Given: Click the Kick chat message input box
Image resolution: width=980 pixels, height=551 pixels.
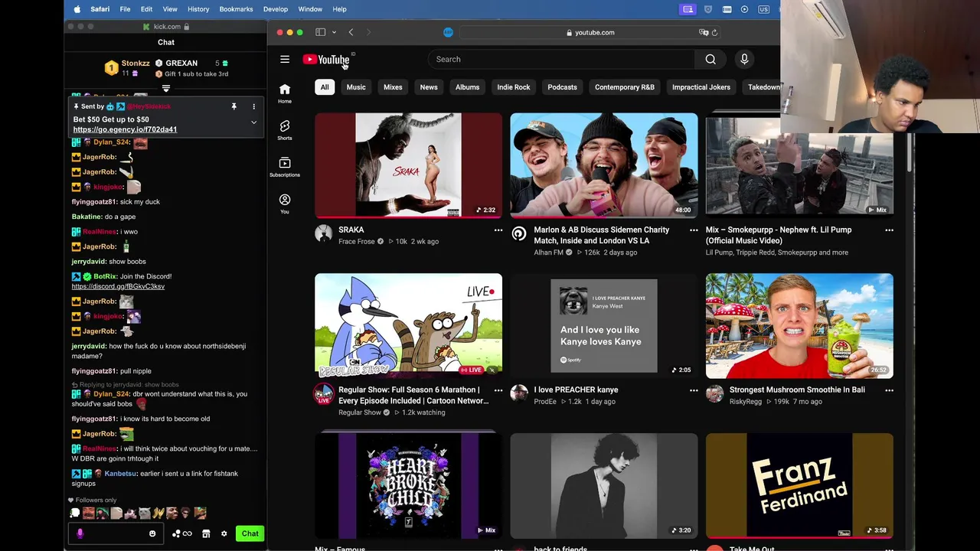Looking at the screenshot, I should [115, 533].
